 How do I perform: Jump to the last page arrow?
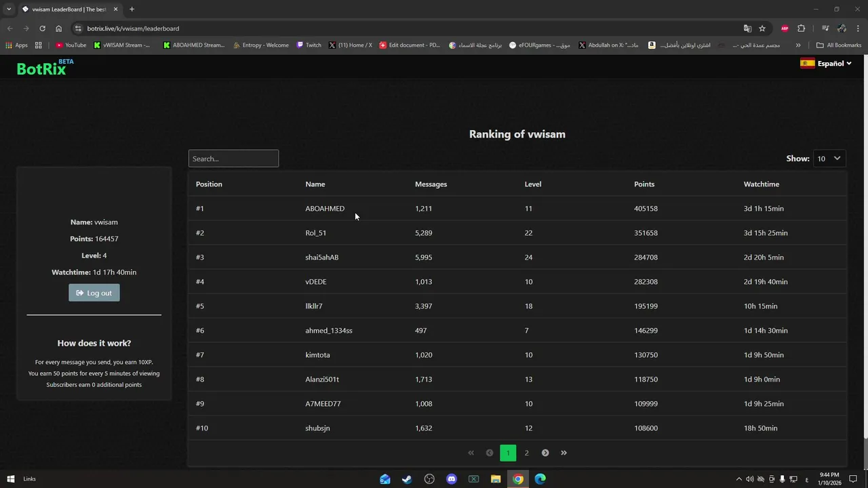point(564,453)
